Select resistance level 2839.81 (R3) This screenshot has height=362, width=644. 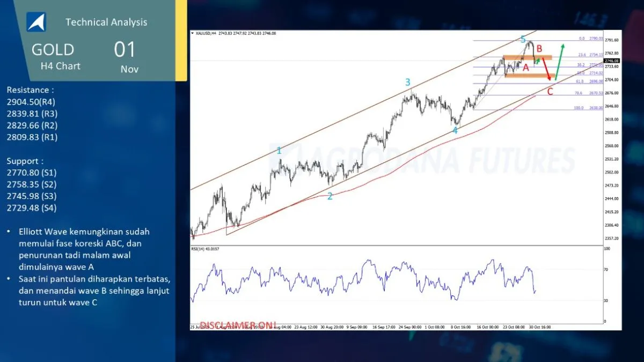[x=32, y=114]
